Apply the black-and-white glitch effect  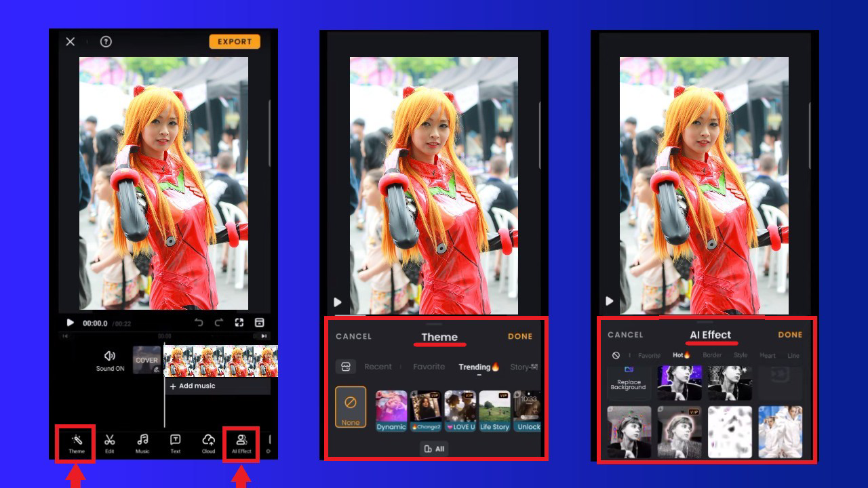(x=730, y=383)
